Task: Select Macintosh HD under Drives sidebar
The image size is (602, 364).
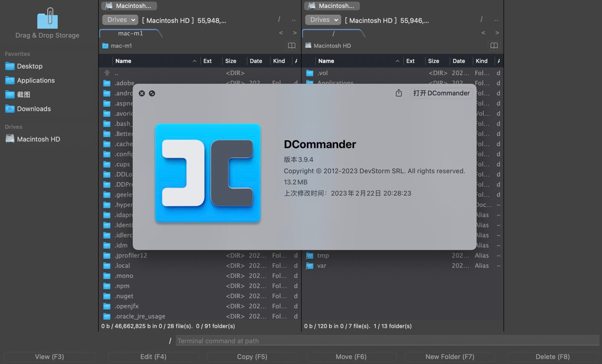Action: tap(33, 139)
